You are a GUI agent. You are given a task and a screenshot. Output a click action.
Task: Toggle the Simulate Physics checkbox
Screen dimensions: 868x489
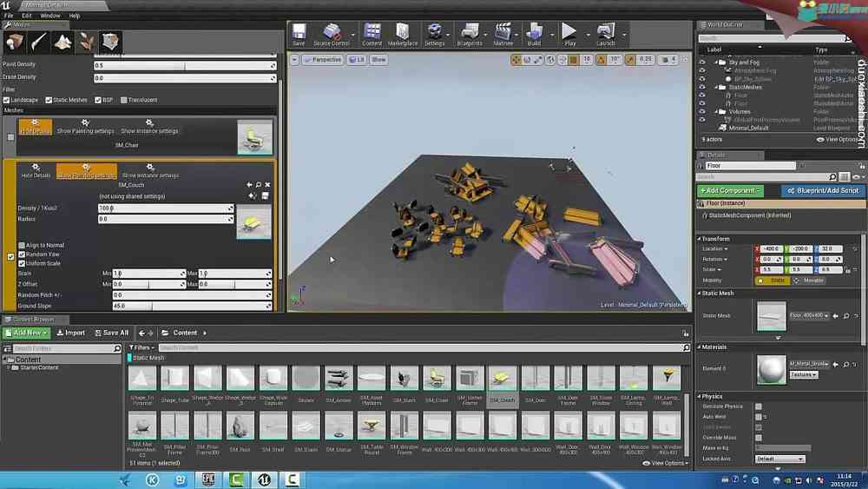point(759,406)
